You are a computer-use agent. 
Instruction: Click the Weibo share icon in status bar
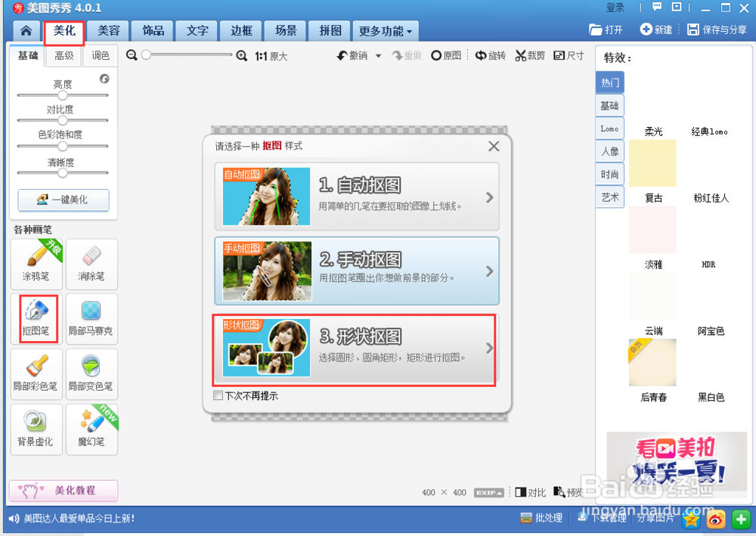coord(716,519)
